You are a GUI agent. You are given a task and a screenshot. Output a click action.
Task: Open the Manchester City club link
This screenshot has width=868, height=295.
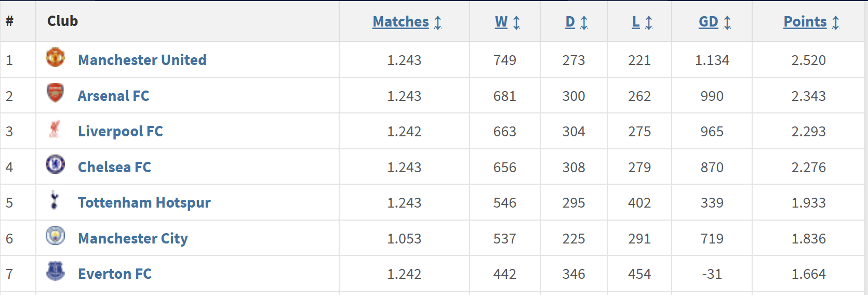[132, 239]
